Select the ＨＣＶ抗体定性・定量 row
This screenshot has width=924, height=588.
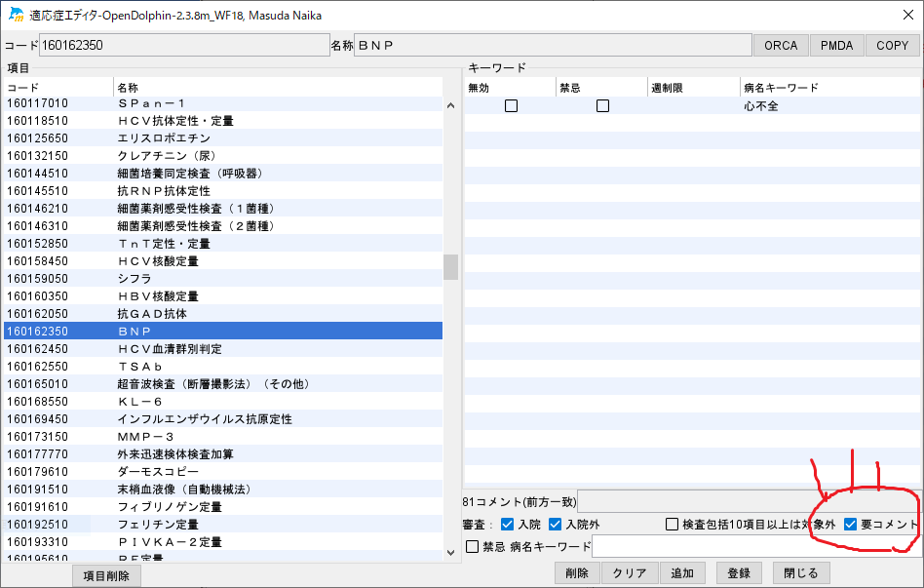(223, 121)
